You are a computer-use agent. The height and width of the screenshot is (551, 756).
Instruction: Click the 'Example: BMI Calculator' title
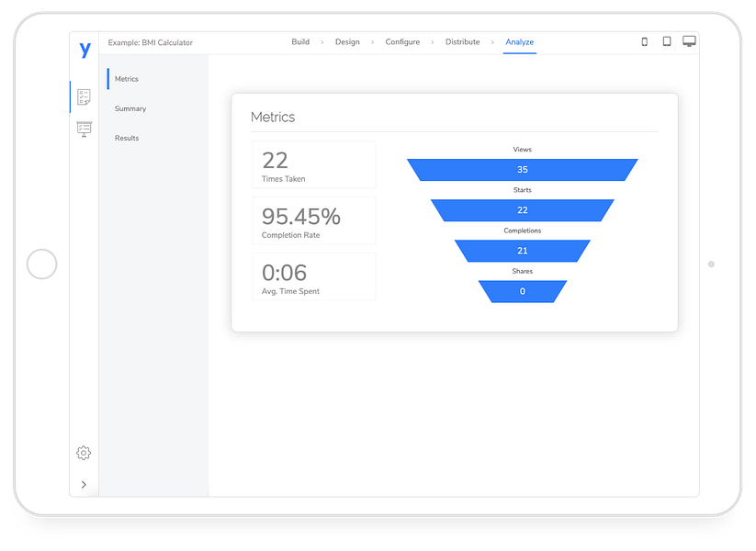tap(150, 42)
